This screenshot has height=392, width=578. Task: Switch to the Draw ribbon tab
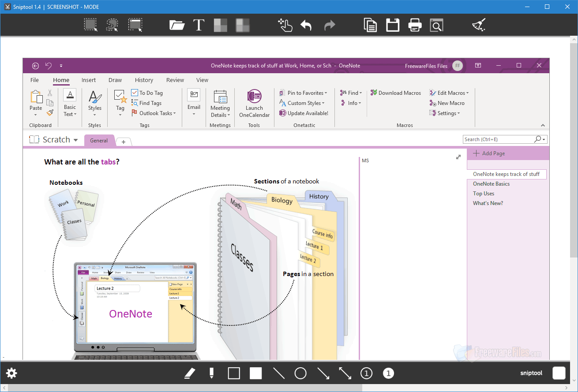[115, 80]
